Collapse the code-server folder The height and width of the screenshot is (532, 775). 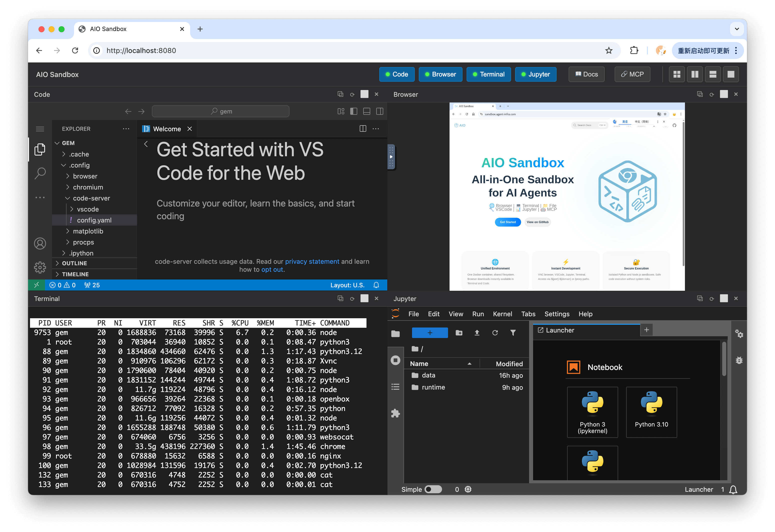coord(91,198)
